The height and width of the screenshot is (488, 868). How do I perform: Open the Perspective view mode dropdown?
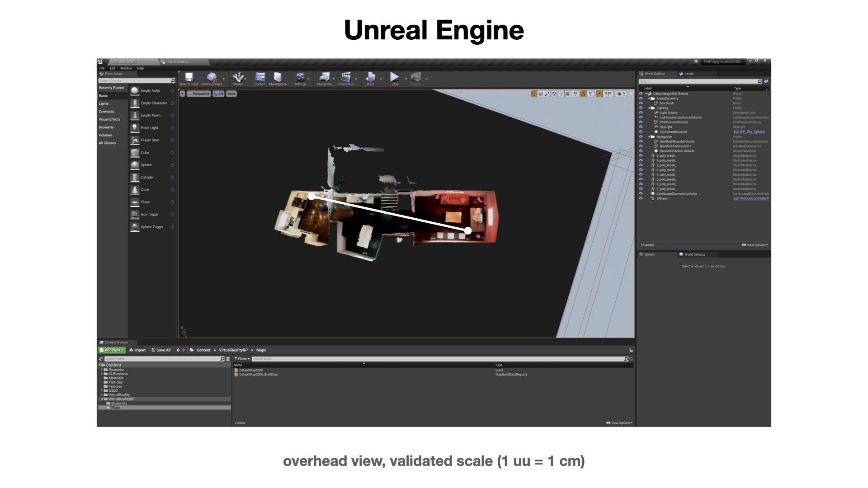pyautogui.click(x=199, y=94)
